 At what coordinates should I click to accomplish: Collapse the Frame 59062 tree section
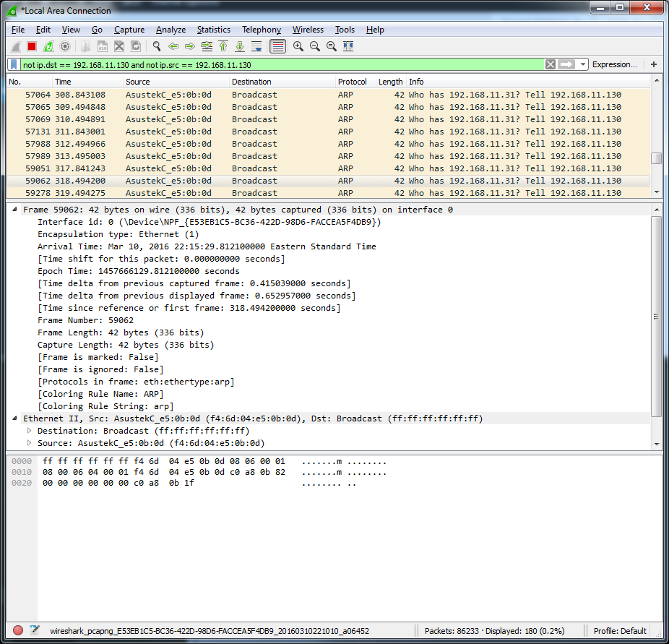click(14, 209)
